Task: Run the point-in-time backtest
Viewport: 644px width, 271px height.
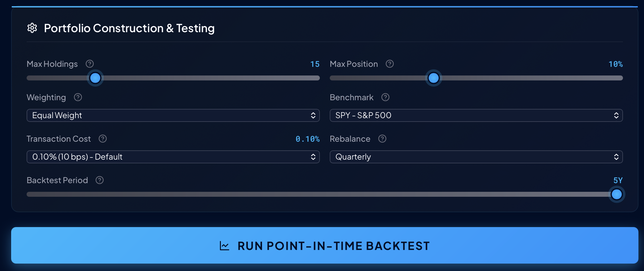Action: pyautogui.click(x=325, y=245)
